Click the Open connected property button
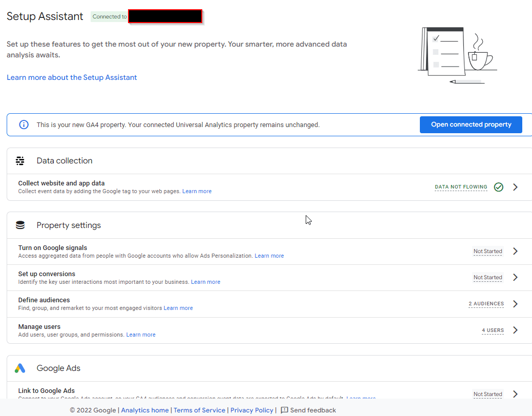The width and height of the screenshot is (532, 416). click(x=471, y=124)
